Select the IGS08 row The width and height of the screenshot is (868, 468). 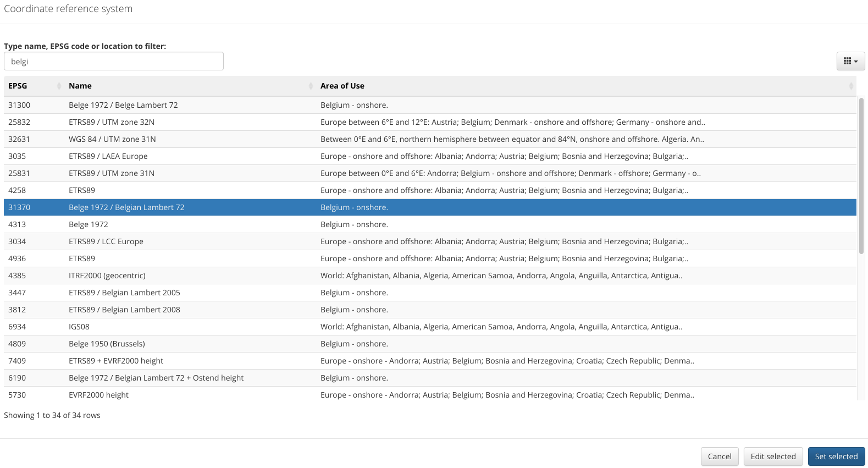79,327
